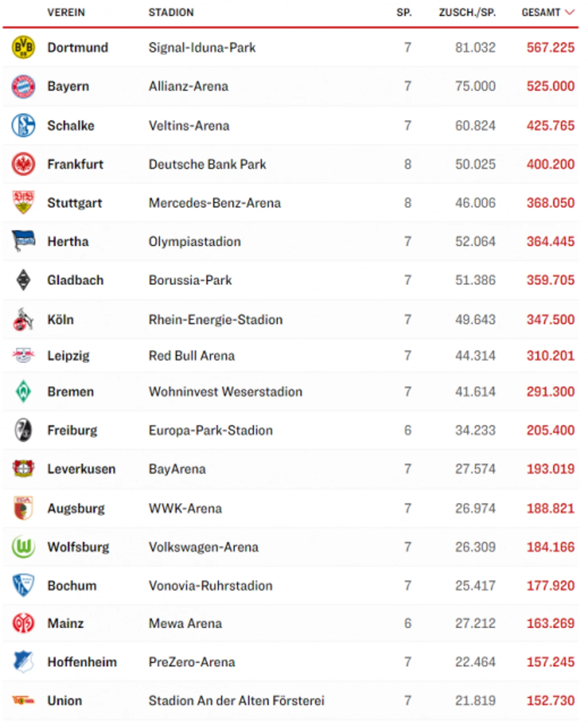The height and width of the screenshot is (725, 588).
Task: Select the Signal-Iduna-Park stadium name
Action: (x=202, y=48)
